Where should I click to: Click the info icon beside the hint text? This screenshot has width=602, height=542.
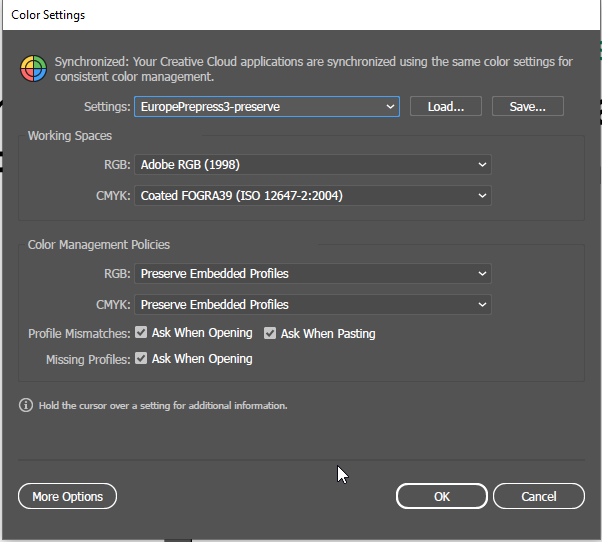pos(26,406)
